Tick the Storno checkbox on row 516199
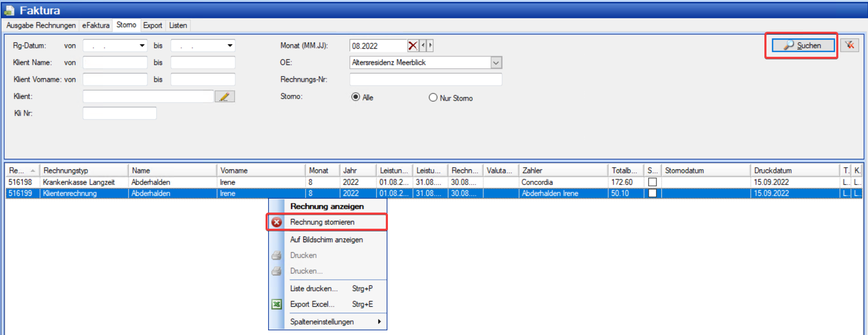 652,193
